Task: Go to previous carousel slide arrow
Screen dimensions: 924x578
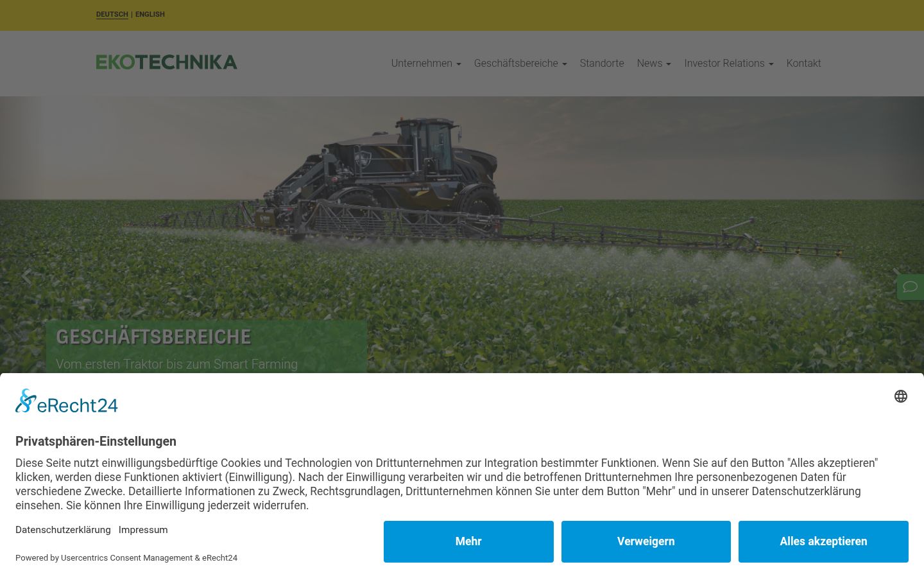Action: [26, 277]
